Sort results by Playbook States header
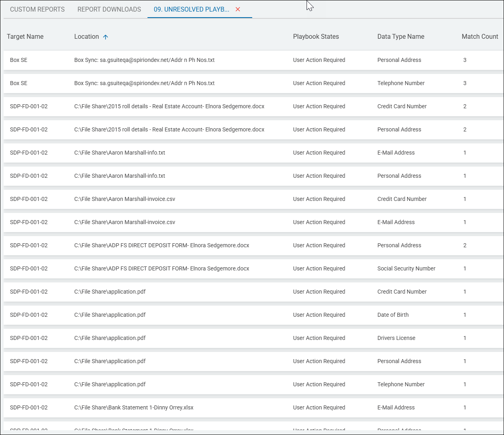This screenshot has width=504, height=435. 316,36
